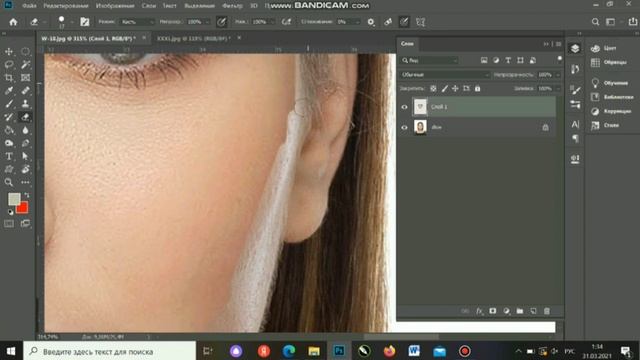Open the brush preset picker arrow
Screen dimensions: 640x360
pos(71,22)
